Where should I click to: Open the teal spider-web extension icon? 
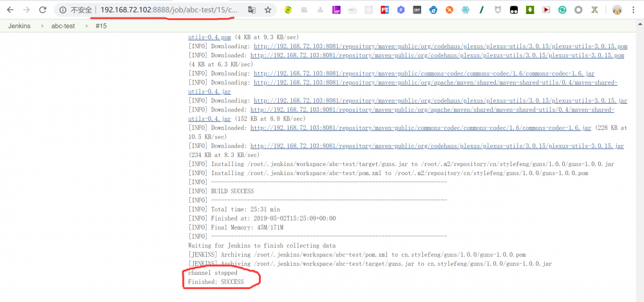466,10
